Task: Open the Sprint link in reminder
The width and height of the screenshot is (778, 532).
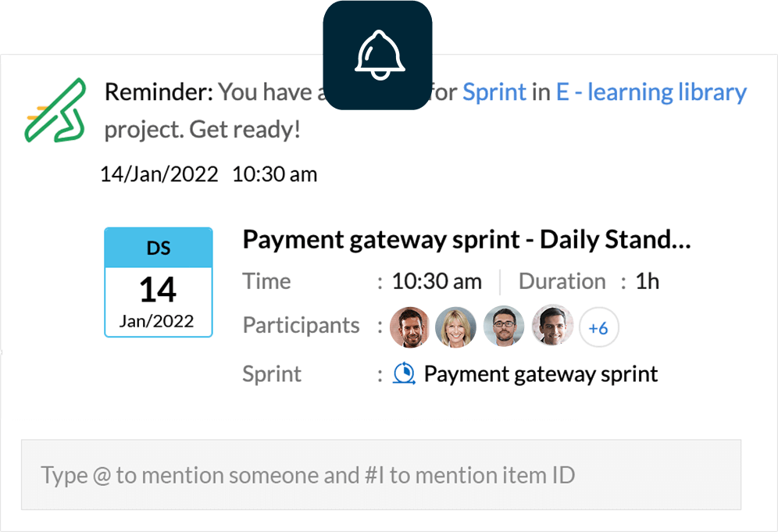Action: 494,92
